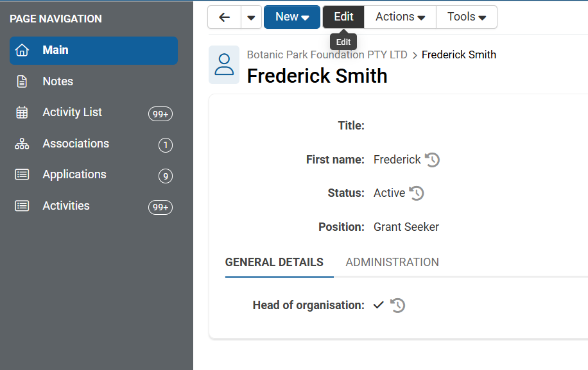Viewport: 588px width, 370px height.
Task: Click the Edit button
Action: pos(343,17)
